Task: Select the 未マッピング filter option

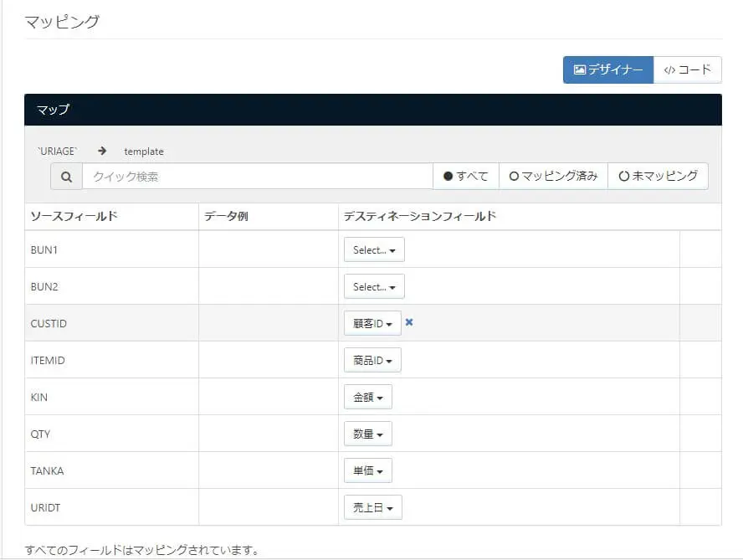Action: click(658, 177)
